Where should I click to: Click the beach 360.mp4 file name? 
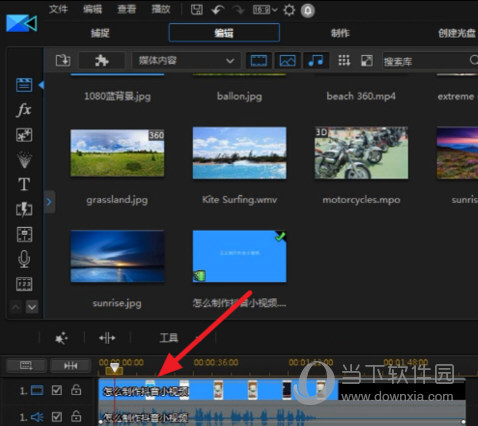[361, 96]
